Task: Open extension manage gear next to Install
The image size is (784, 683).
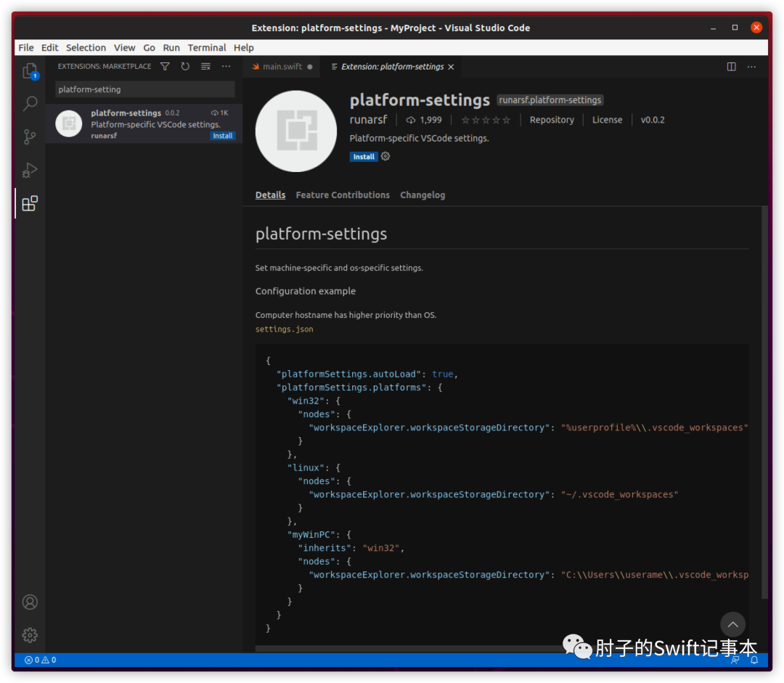Action: [x=385, y=157]
